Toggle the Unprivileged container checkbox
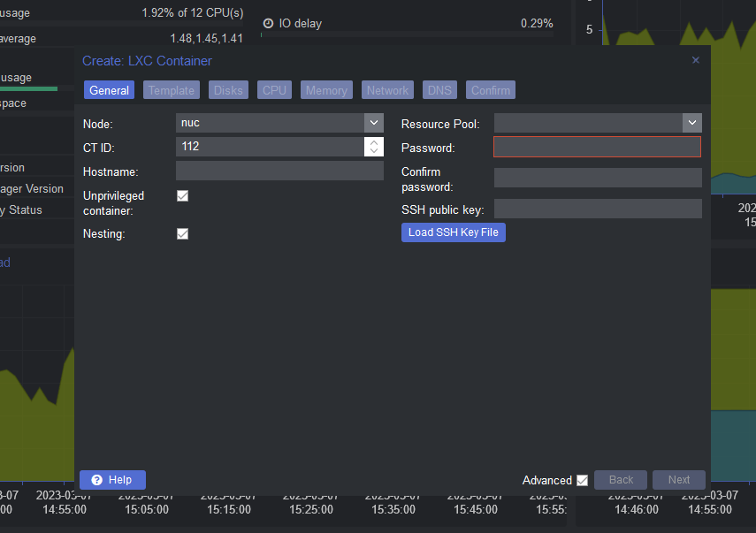The image size is (756, 533). click(x=183, y=196)
